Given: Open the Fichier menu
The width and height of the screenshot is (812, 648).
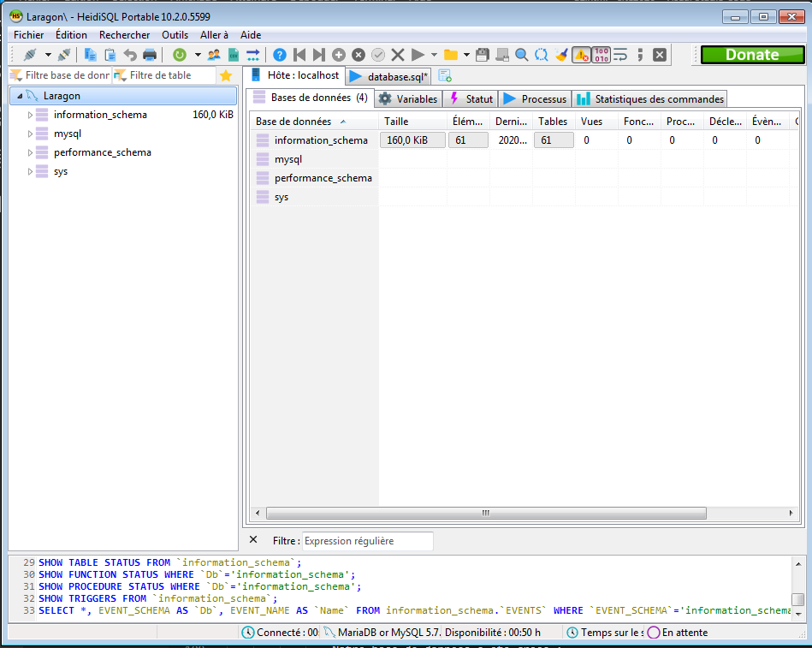Looking at the screenshot, I should 28,35.
